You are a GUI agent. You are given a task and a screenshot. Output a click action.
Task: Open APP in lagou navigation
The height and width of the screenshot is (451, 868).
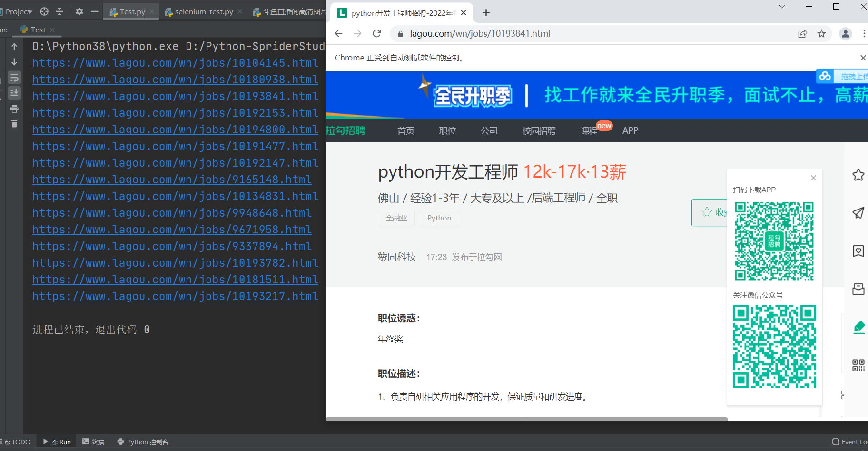pyautogui.click(x=630, y=130)
